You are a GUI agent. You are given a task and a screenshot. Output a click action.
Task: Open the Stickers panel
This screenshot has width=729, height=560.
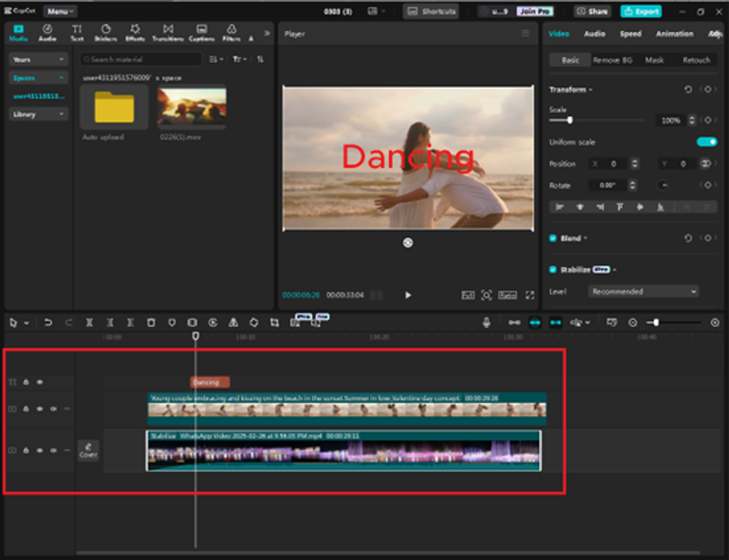(x=105, y=33)
